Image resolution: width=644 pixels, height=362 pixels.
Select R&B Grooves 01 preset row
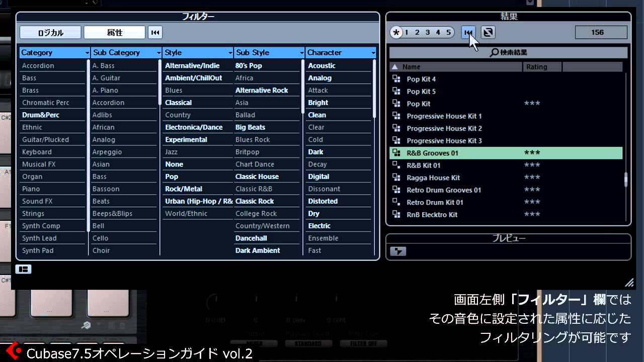[x=506, y=153]
